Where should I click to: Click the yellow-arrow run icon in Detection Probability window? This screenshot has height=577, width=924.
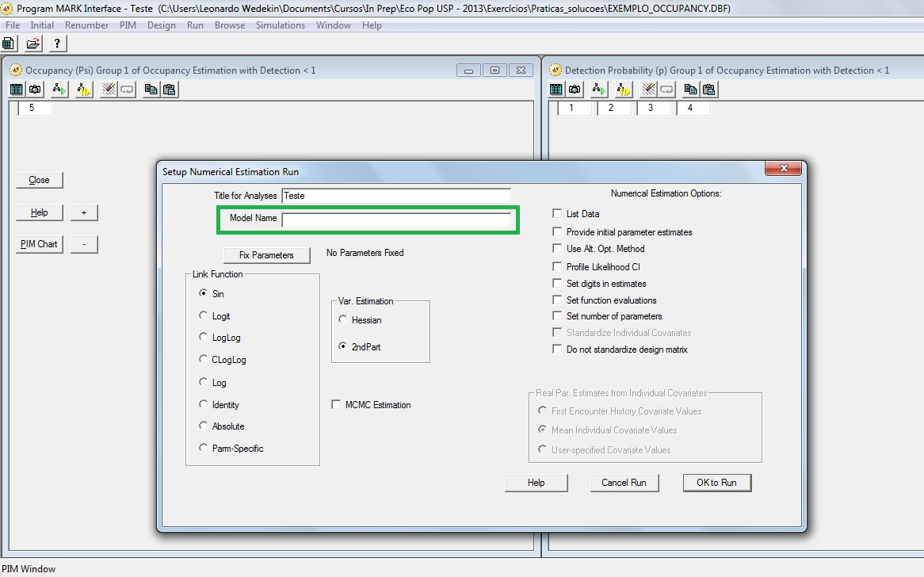(x=624, y=90)
